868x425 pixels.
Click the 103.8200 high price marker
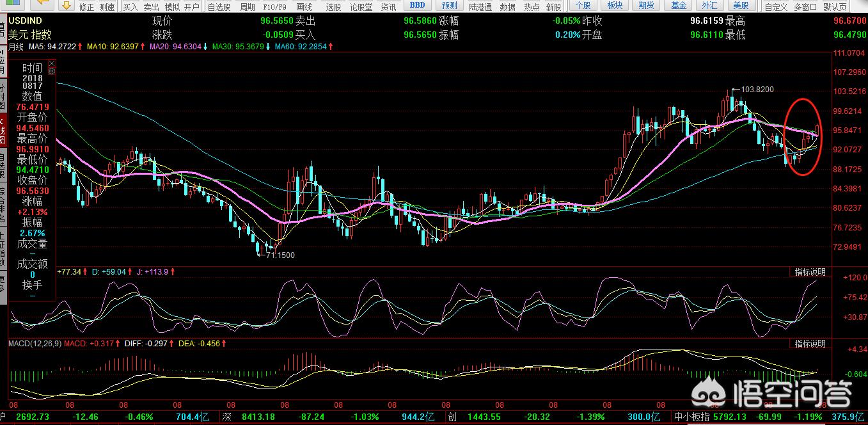[x=757, y=89]
